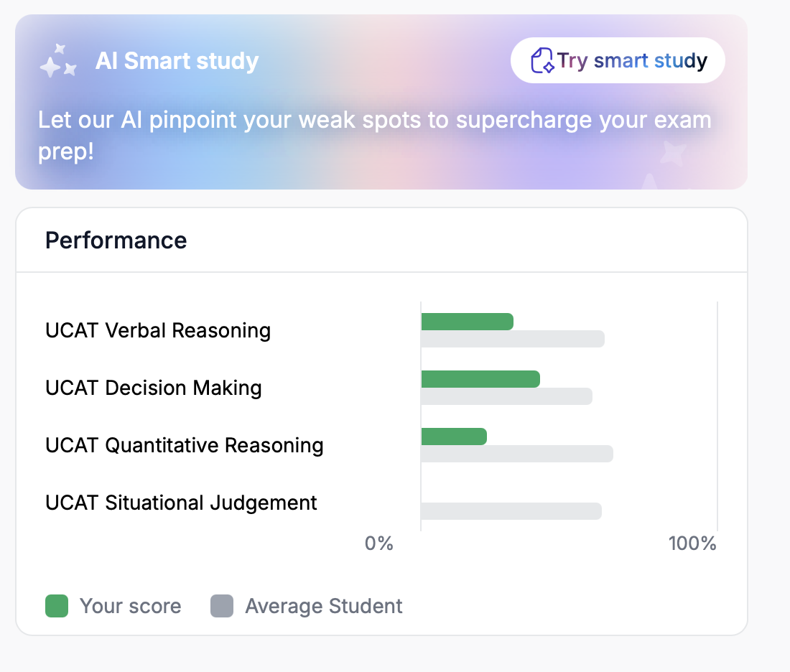Click the Performance panel title
The image size is (790, 672).
click(x=116, y=240)
